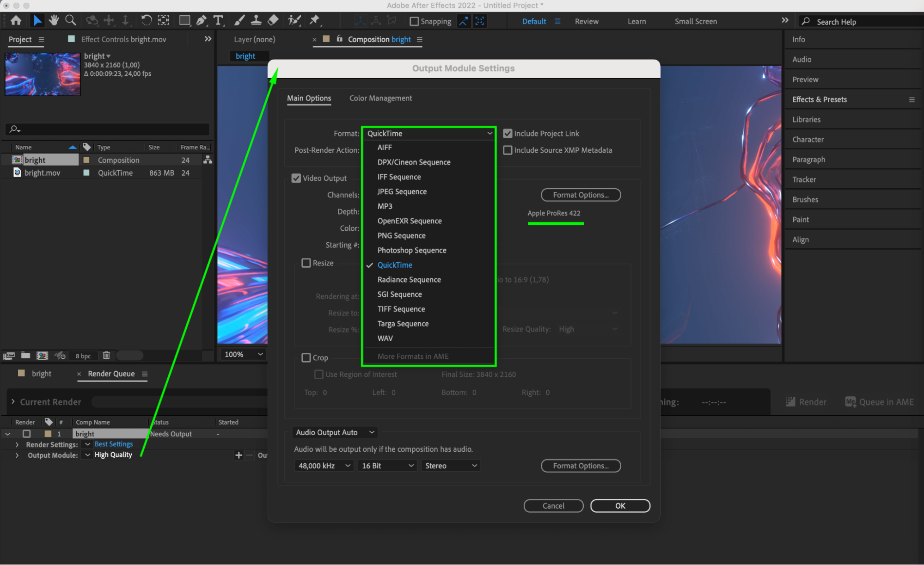The width and height of the screenshot is (924, 565).
Task: Select the Puppet Pin tool
Action: (x=314, y=20)
